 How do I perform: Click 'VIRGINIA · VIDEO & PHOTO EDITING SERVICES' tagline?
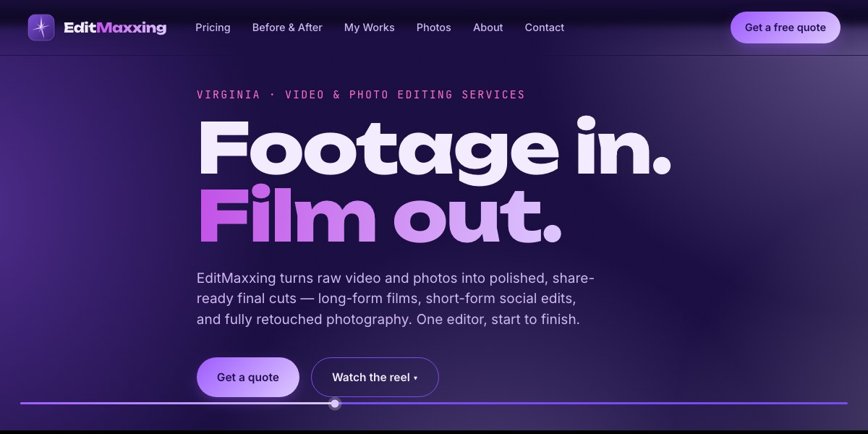361,95
